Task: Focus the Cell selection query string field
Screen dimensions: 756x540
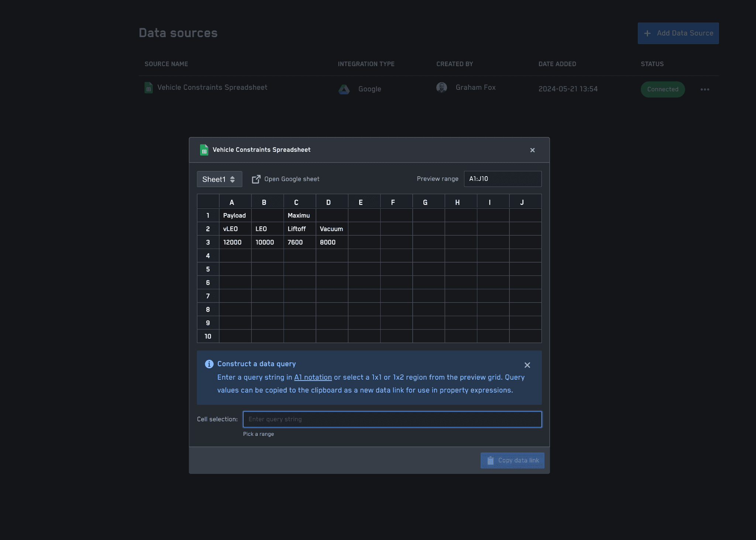Action: point(392,419)
